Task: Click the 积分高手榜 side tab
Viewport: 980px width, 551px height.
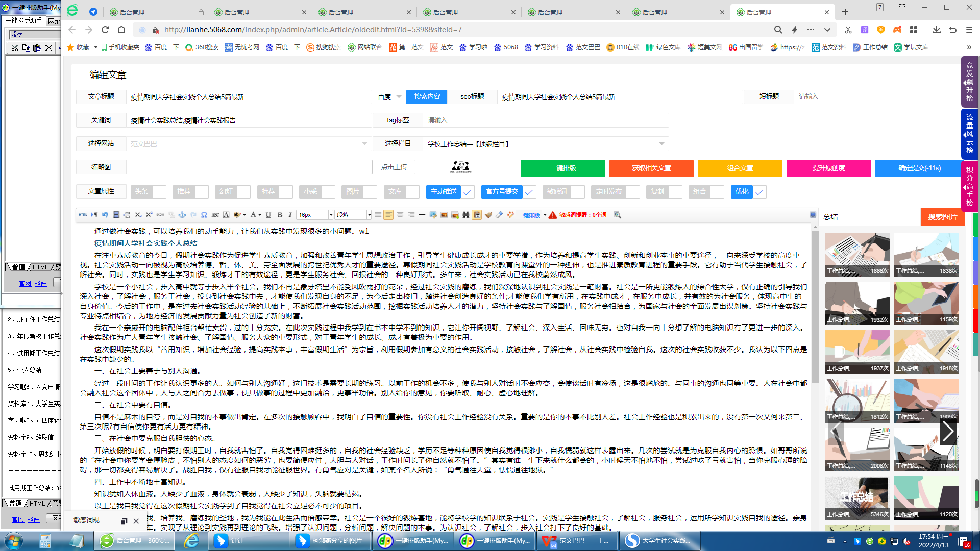Action: (969, 186)
